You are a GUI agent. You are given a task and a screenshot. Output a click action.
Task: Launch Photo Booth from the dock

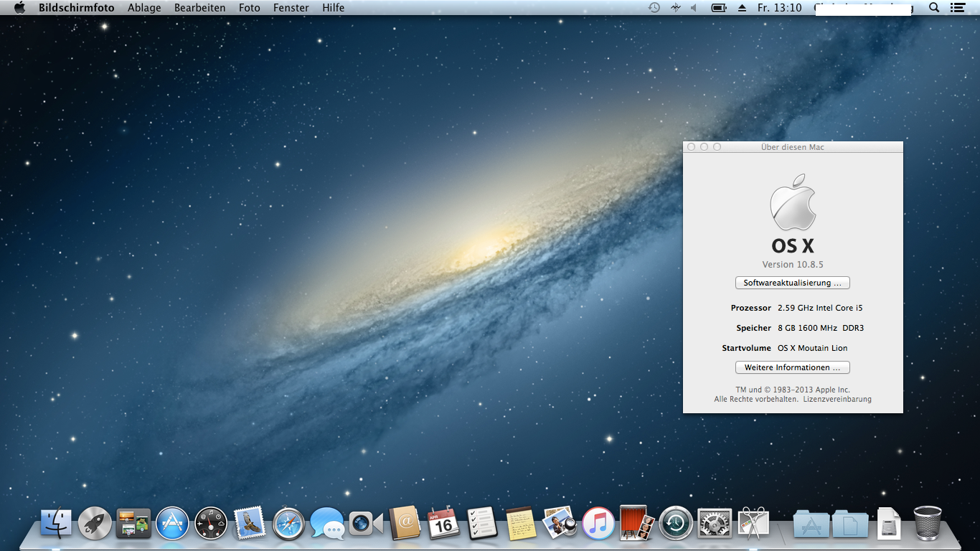point(637,523)
